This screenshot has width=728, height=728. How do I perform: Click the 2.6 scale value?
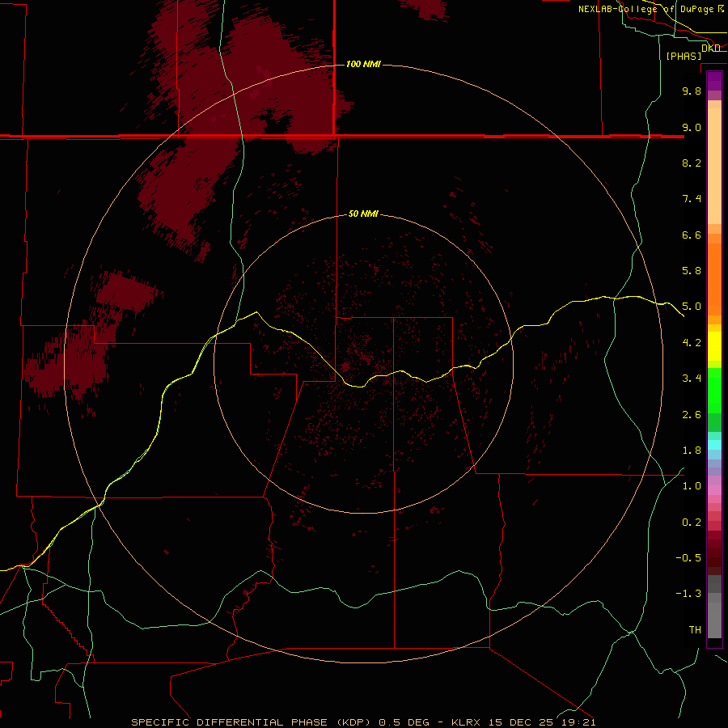click(692, 415)
